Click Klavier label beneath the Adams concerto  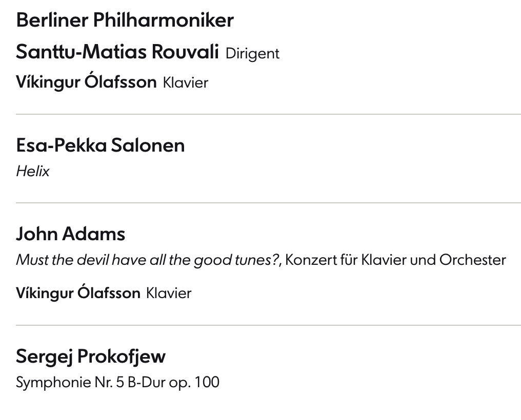coord(169,293)
